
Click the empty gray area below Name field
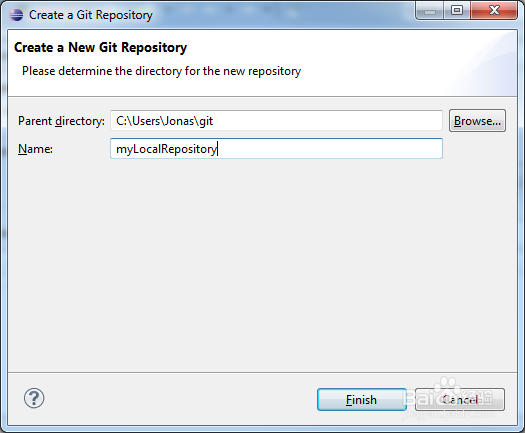coord(262,265)
